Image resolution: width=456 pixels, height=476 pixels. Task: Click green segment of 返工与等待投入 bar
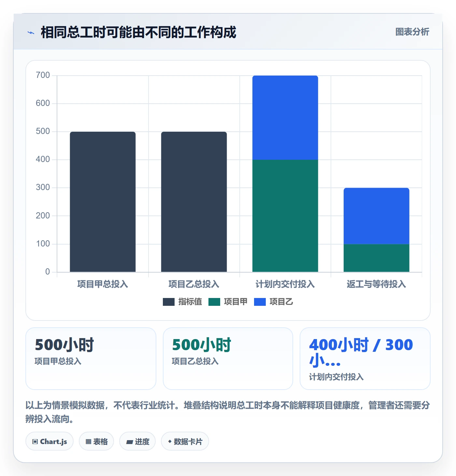click(x=376, y=258)
